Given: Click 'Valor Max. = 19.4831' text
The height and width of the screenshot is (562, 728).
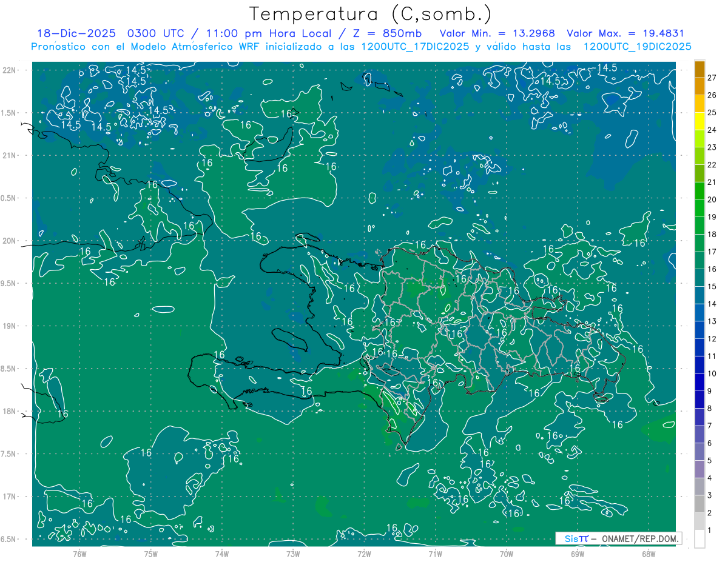Looking at the screenshot, I should 625,33.
